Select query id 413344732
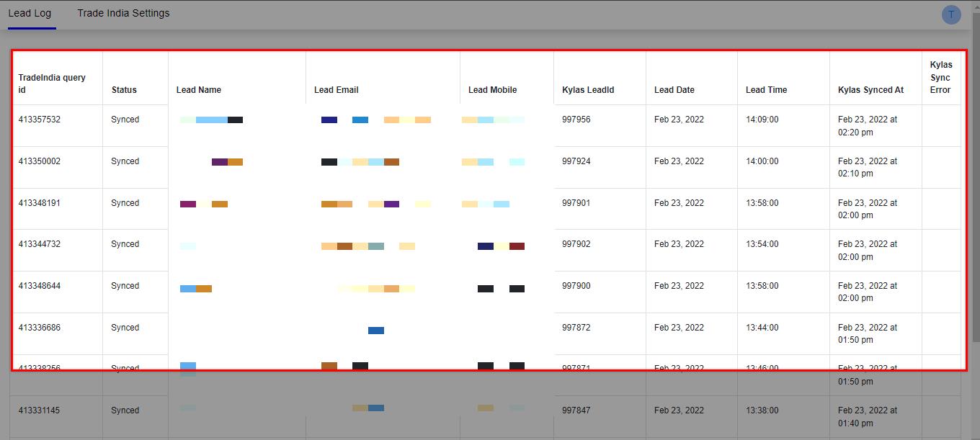 click(x=40, y=244)
